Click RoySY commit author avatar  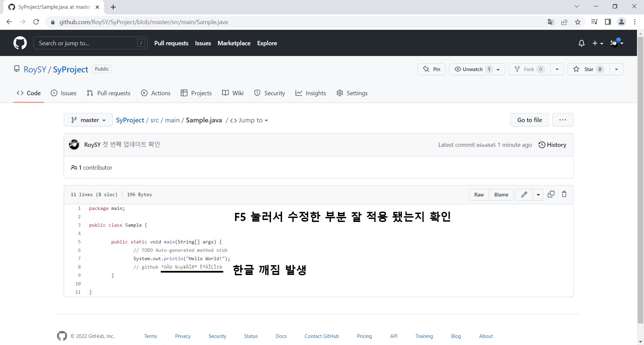[x=74, y=145]
